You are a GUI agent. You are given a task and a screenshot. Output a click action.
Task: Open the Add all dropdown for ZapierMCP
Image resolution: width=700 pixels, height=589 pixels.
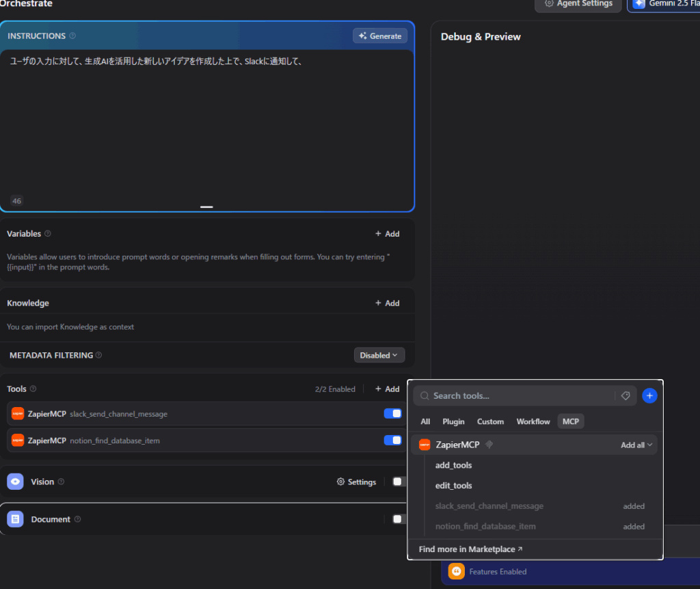point(636,445)
